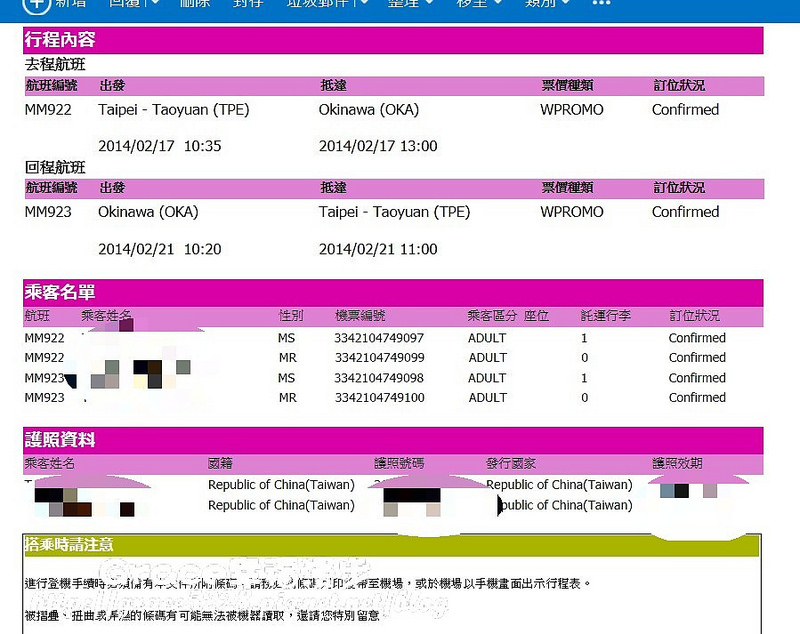Open the more actions (three dots) menu

coord(601,3)
